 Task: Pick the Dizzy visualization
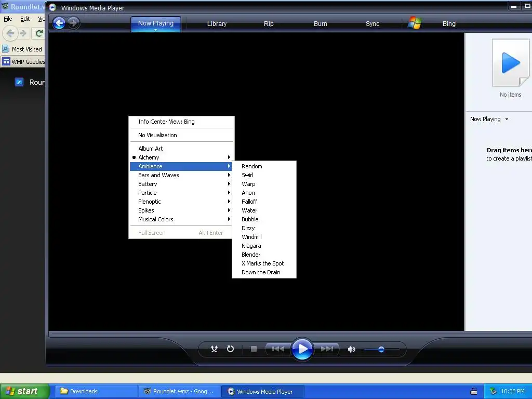coord(264,228)
